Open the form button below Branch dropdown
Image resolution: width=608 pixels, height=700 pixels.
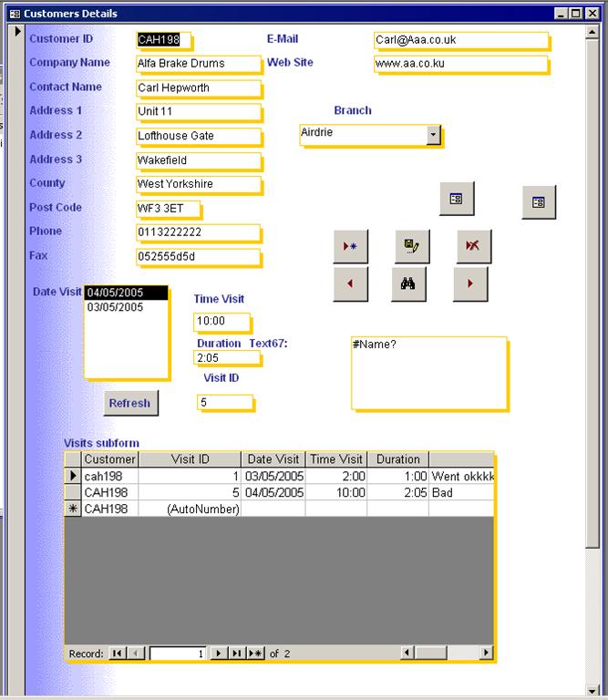pyautogui.click(x=457, y=199)
